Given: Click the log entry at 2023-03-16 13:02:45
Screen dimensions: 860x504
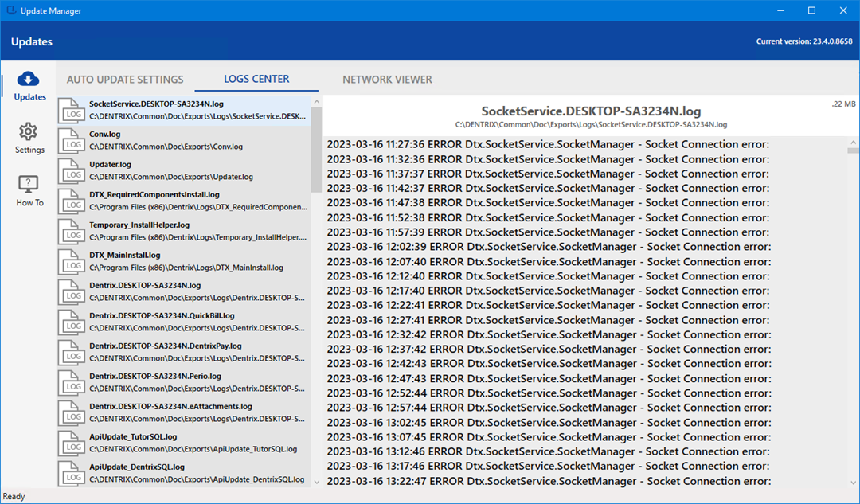Looking at the screenshot, I should [x=549, y=422].
